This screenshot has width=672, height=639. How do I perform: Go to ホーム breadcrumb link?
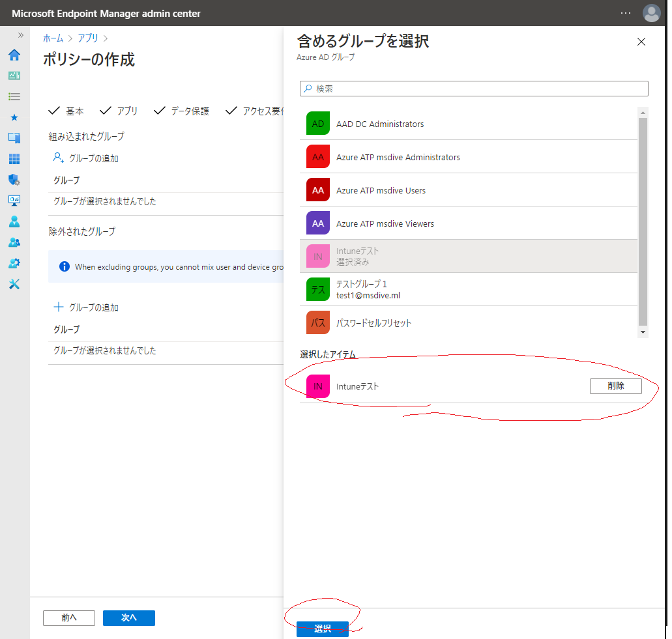point(53,38)
